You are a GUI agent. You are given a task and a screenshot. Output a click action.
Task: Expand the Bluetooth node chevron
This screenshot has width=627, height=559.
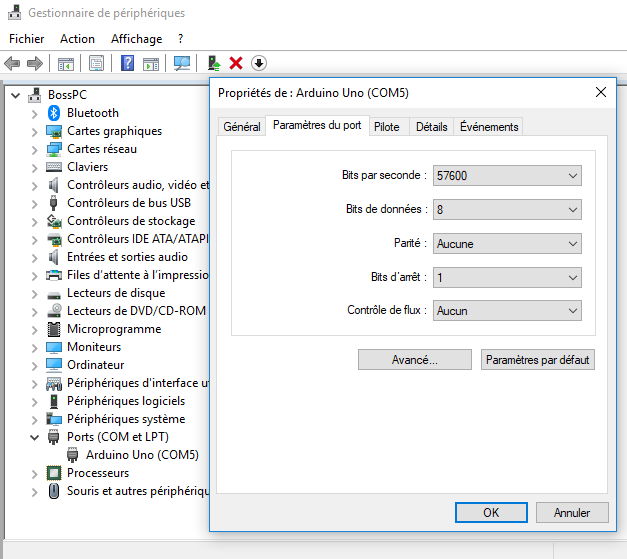[x=35, y=114]
